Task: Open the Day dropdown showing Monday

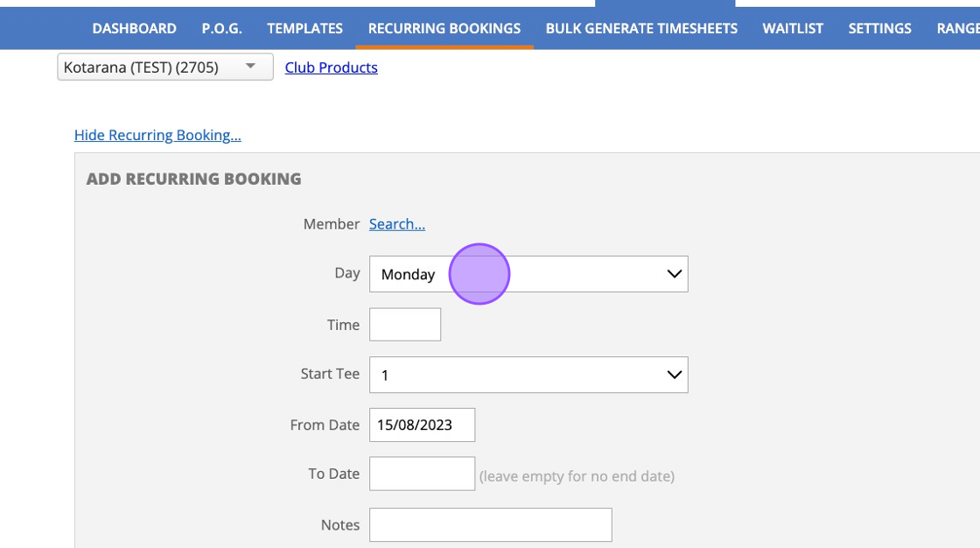Action: coord(528,274)
